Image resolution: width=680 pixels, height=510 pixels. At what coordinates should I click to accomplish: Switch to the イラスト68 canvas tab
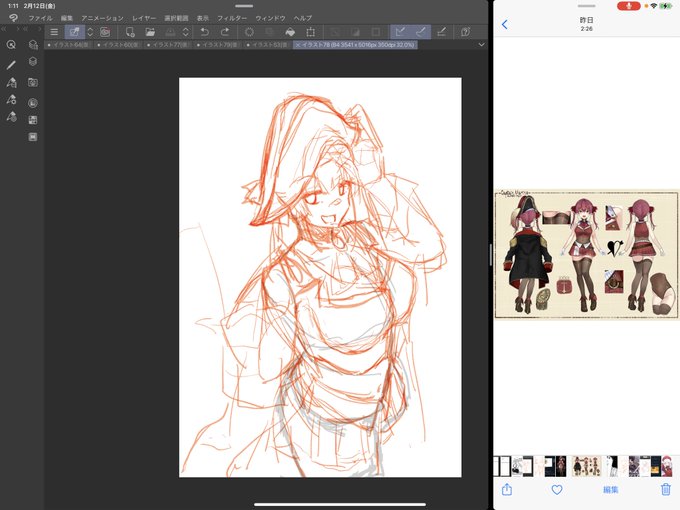[69, 45]
